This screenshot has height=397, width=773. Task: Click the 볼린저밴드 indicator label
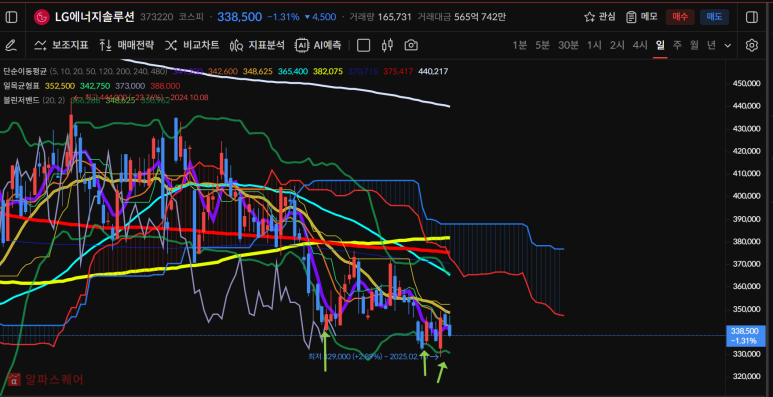point(22,100)
